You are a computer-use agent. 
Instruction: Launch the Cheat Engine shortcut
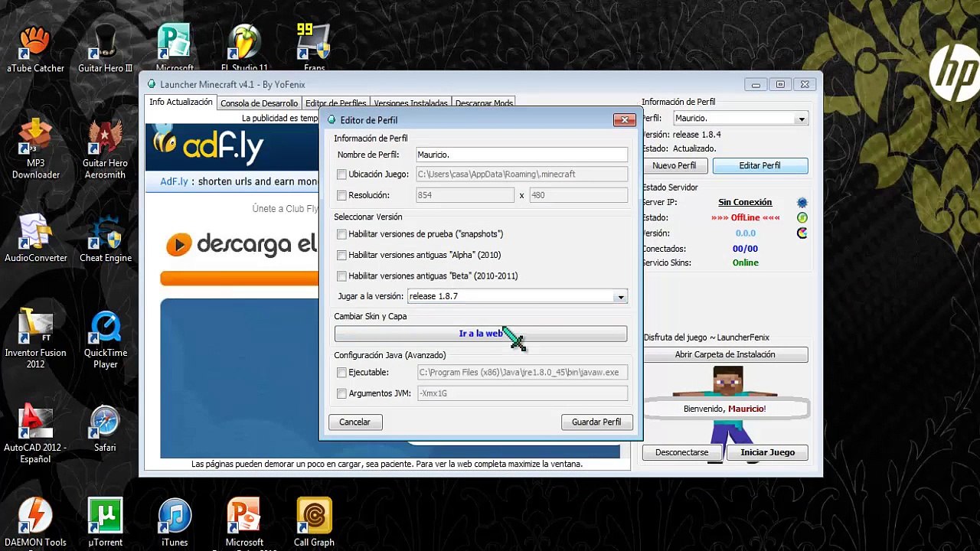coord(106,239)
